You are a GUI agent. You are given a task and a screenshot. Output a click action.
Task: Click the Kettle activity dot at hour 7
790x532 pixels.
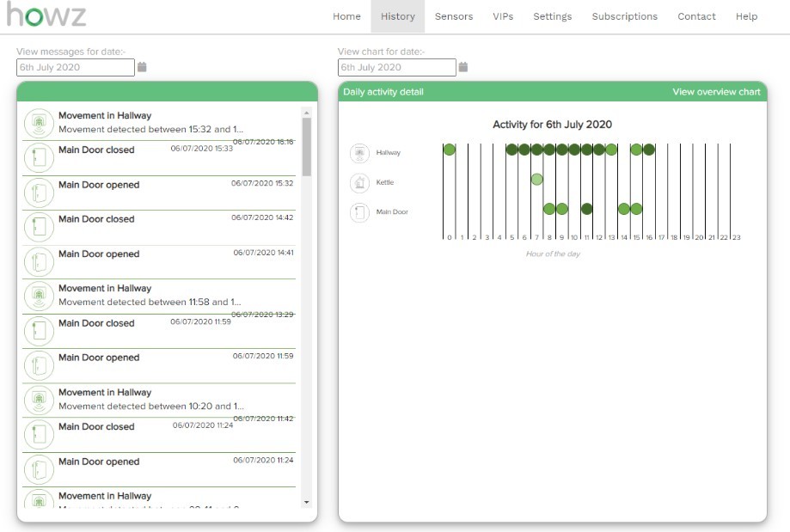pos(536,179)
